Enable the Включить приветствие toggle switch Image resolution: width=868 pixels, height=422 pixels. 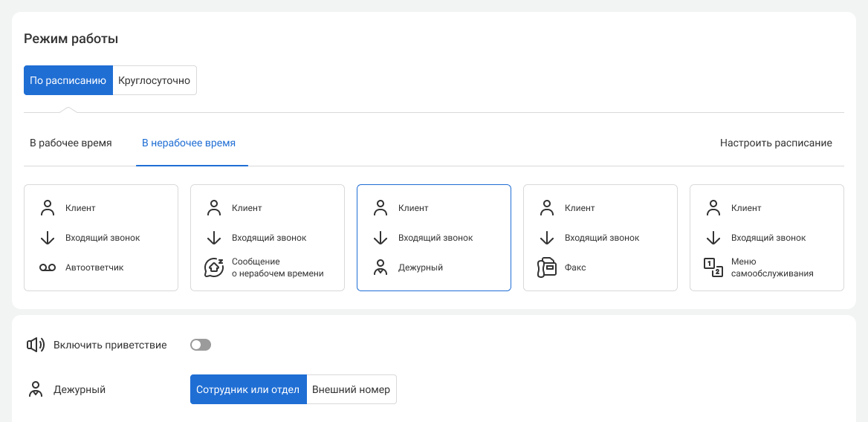(201, 345)
